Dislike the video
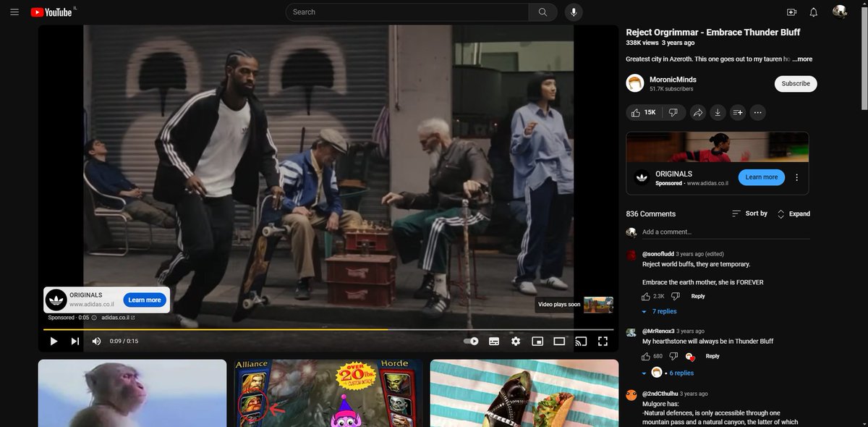868x427 pixels. pos(673,112)
